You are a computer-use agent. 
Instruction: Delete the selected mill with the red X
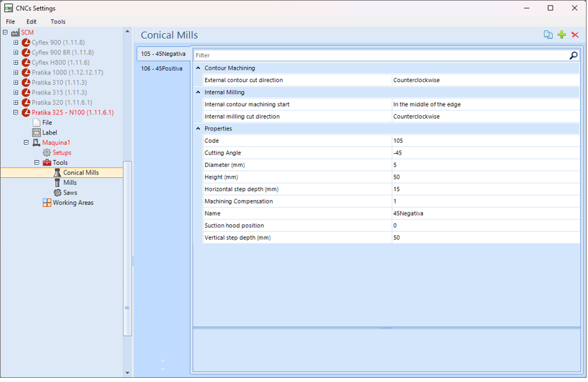[576, 35]
